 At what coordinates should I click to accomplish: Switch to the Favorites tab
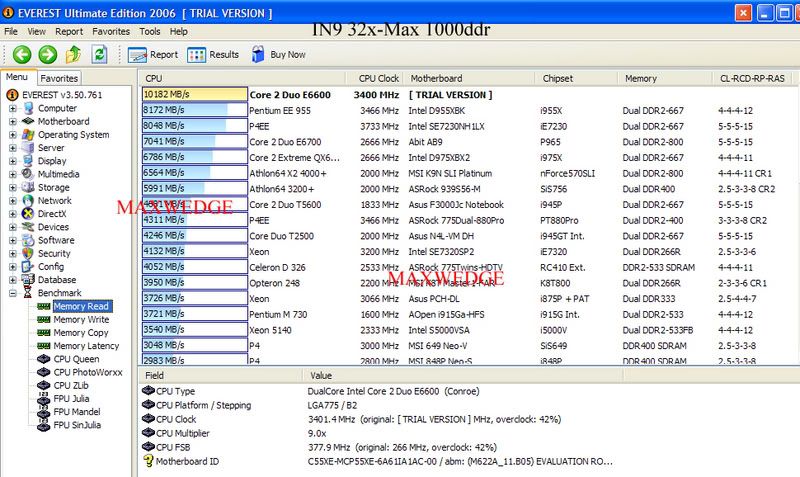(x=59, y=78)
